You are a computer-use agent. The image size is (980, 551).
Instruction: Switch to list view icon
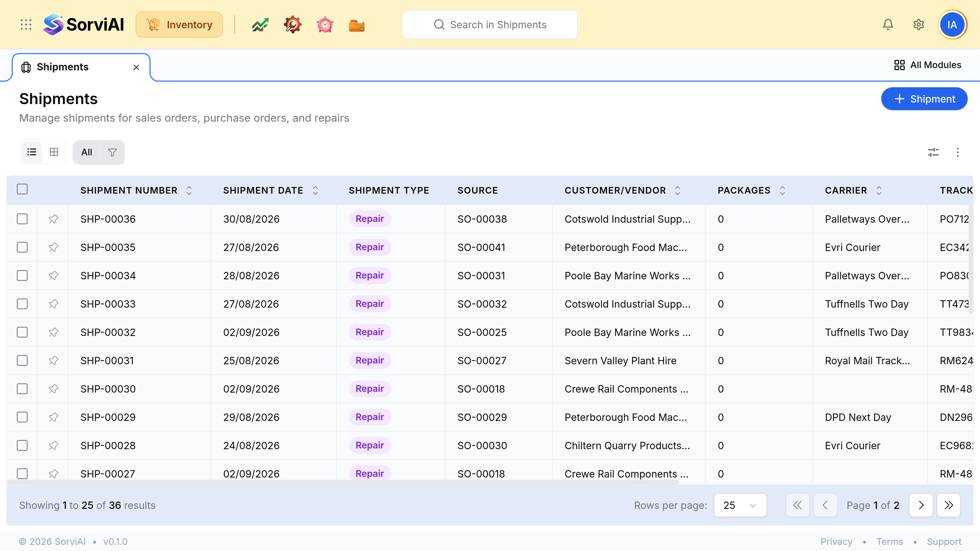(32, 152)
